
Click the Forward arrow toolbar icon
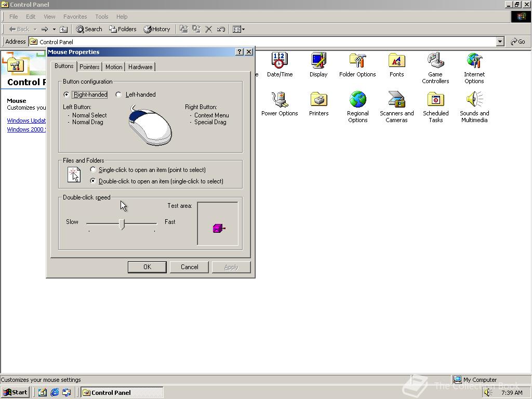45,29
